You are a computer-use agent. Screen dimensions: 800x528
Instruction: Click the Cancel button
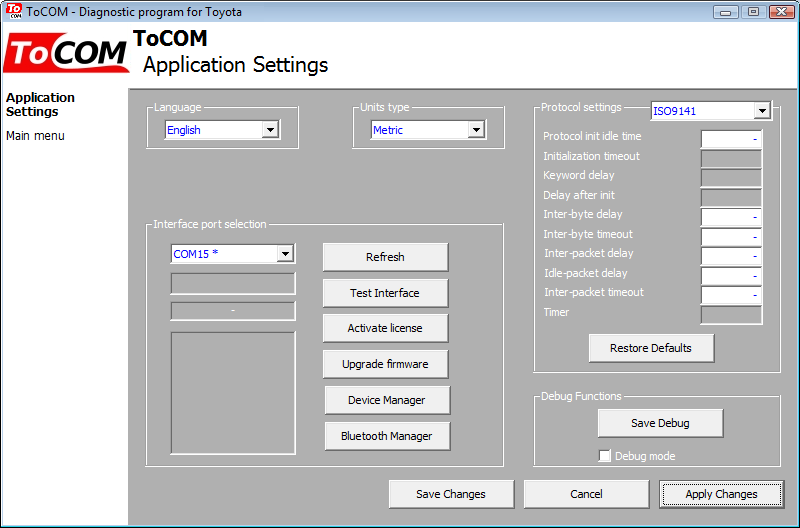(x=586, y=494)
